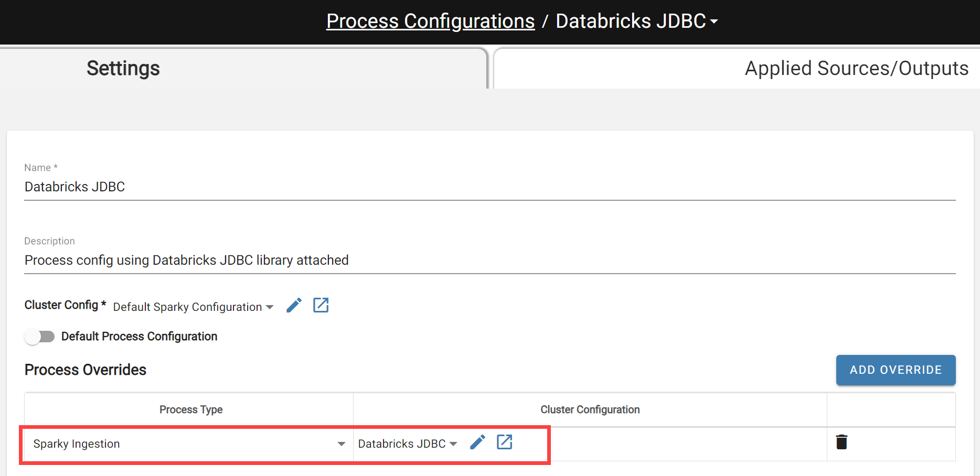Expand the Cluster Config dropdown
Image resolution: width=980 pixels, height=476 pixels.
194,307
